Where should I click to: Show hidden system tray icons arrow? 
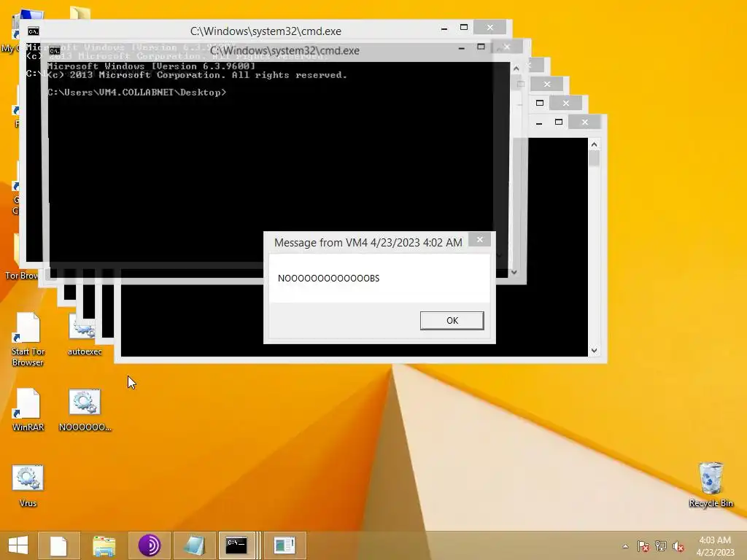point(625,546)
